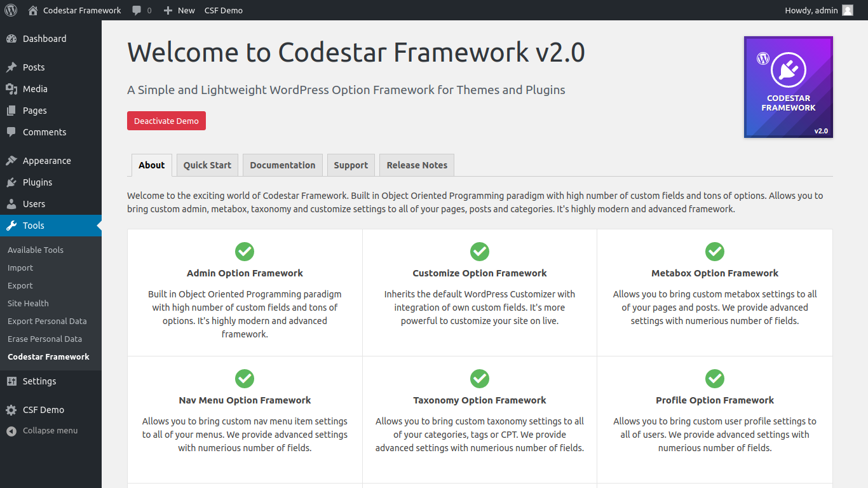
Task: Open the comments bubble icon in admin bar
Action: click(x=137, y=10)
